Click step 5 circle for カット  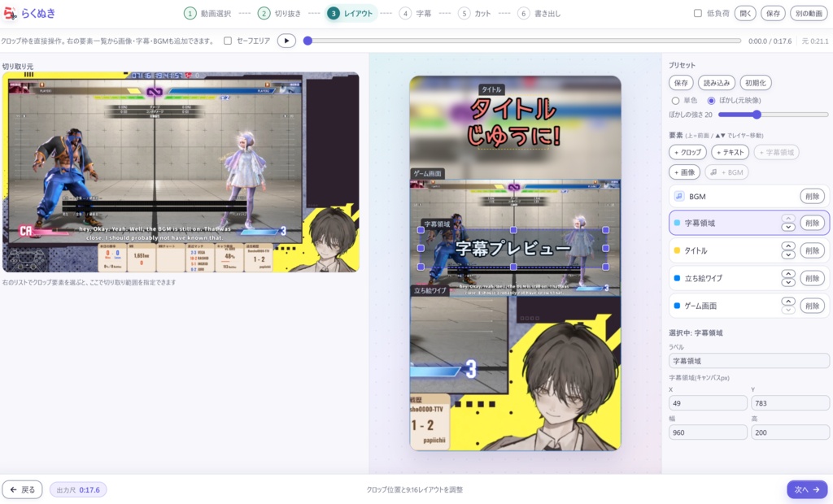point(464,13)
